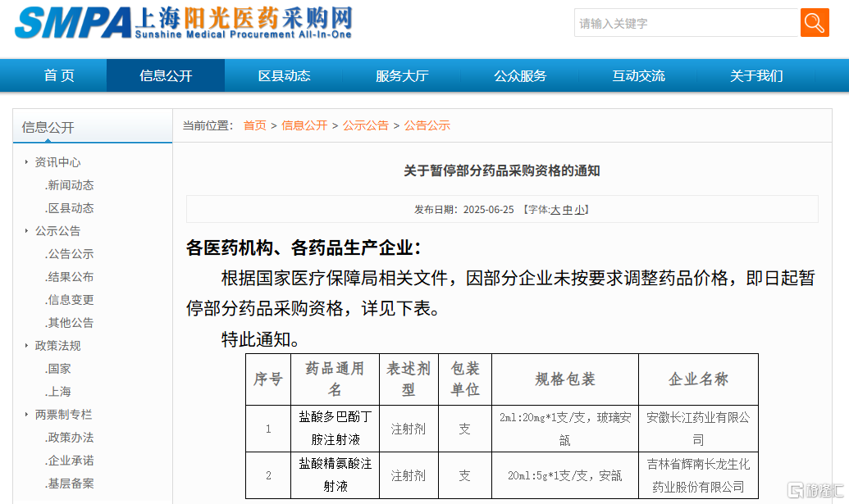Viewport: 849px width, 504px height.
Task: Click table header 企业名称
Action: (x=698, y=379)
